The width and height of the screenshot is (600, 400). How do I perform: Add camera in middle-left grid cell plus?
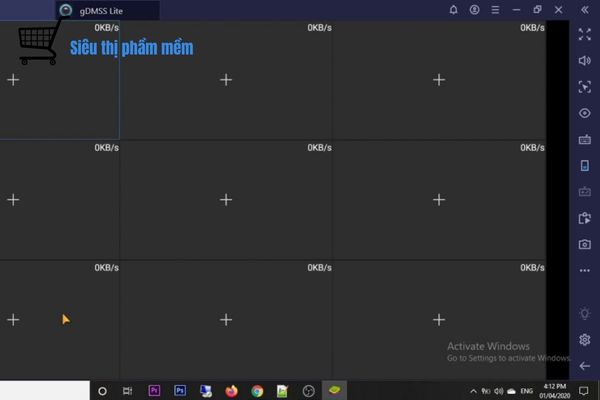[x=13, y=199]
